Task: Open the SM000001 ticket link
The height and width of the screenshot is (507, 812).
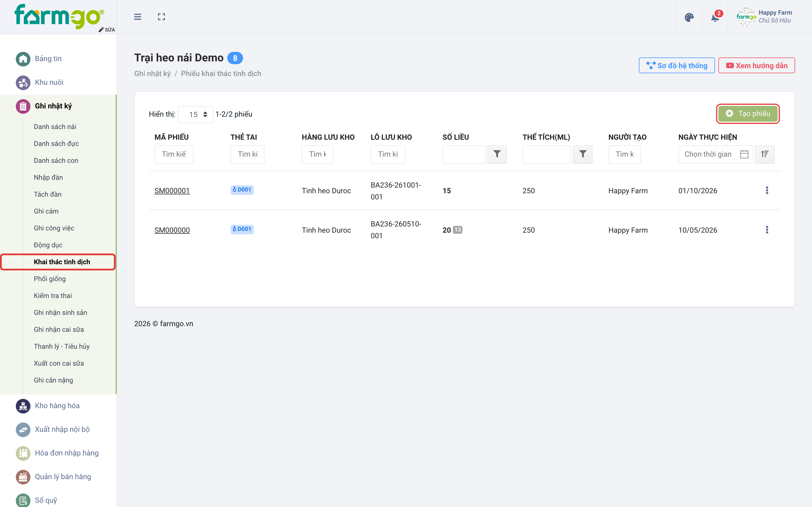Action: tap(172, 191)
